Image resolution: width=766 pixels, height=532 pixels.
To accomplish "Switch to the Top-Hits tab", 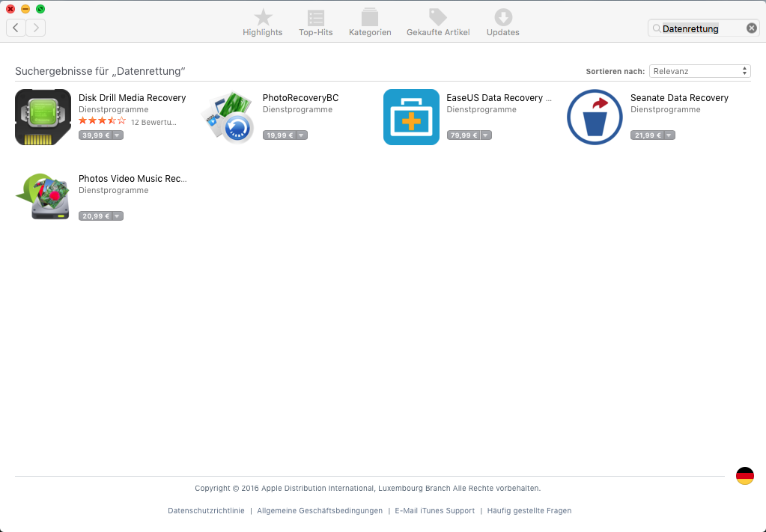I will [315, 22].
